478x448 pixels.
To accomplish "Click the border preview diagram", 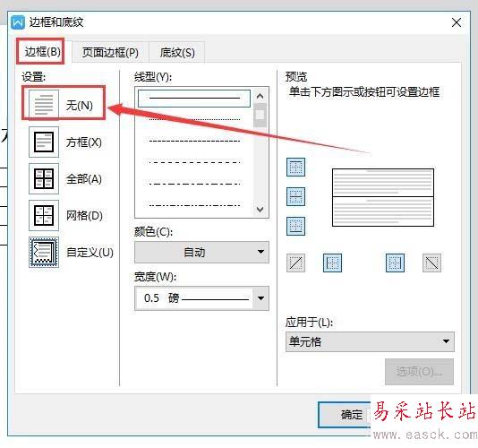I will [383, 197].
